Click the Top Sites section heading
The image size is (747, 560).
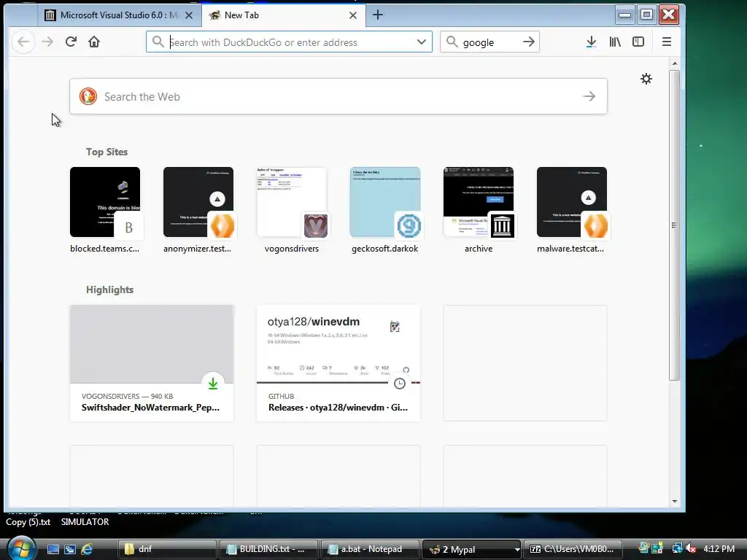pos(107,152)
